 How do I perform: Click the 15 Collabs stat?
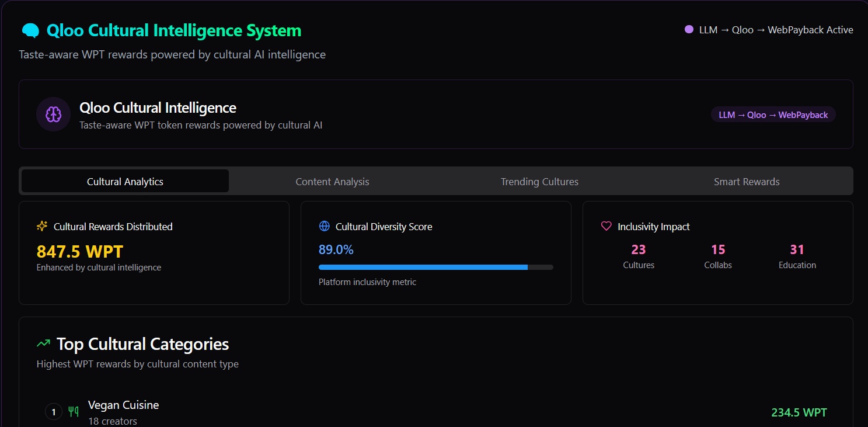pos(718,256)
